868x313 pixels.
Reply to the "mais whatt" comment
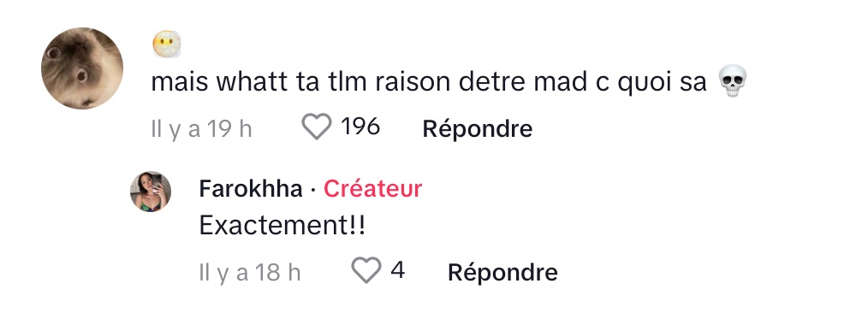click(477, 129)
